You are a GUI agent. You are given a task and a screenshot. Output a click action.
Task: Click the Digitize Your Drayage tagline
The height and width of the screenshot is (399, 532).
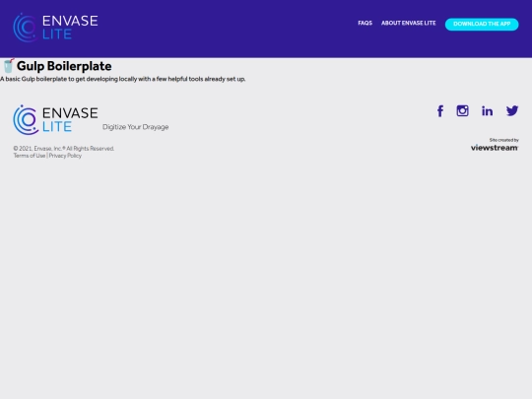(x=135, y=127)
